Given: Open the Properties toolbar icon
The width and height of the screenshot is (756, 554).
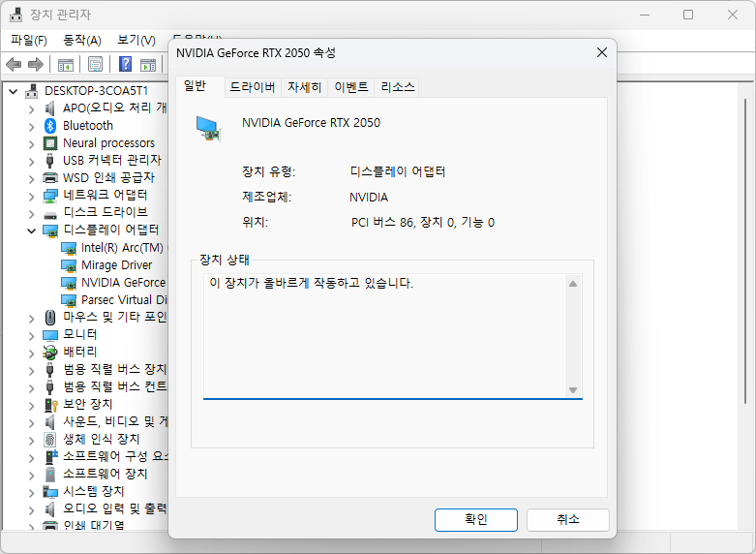Looking at the screenshot, I should click(x=96, y=64).
